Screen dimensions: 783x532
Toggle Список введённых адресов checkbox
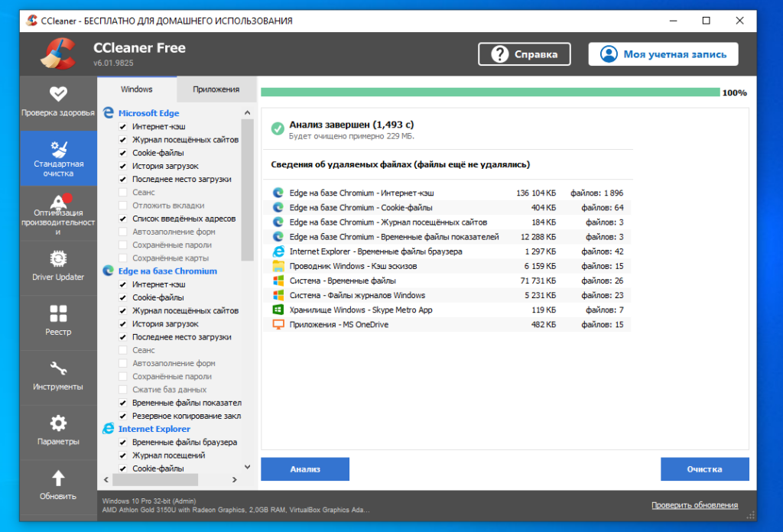pyautogui.click(x=123, y=219)
